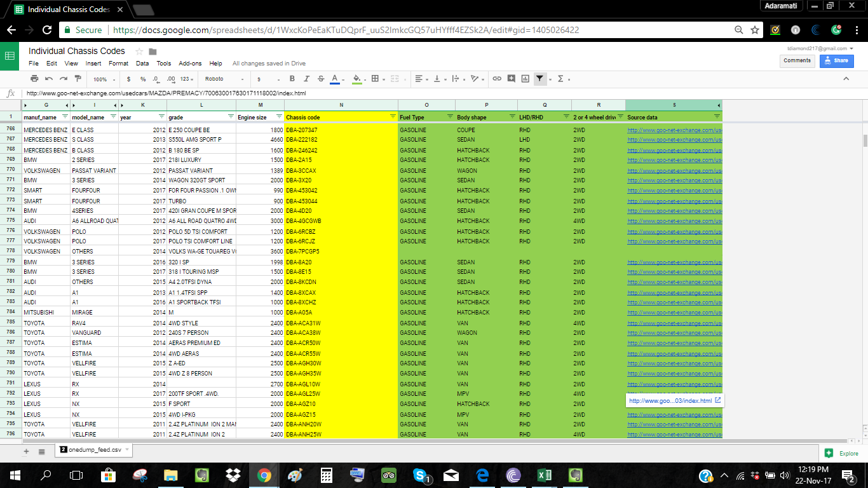Add a new sheet with the plus icon
The width and height of the screenshot is (868, 488).
coord(26,451)
